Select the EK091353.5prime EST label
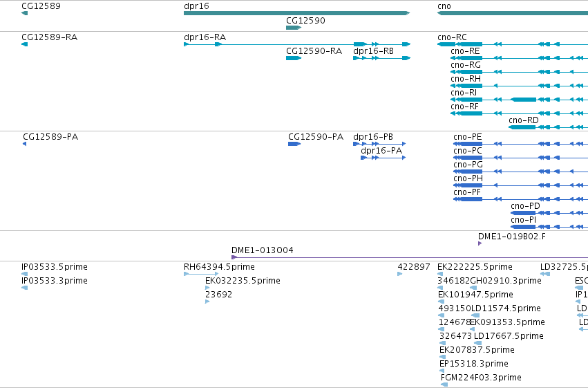 click(x=507, y=322)
